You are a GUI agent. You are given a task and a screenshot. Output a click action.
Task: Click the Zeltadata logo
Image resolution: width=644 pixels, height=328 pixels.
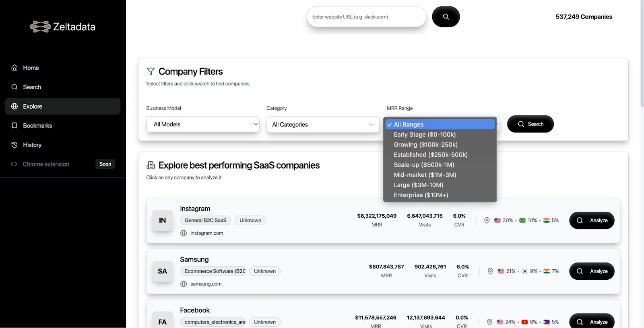tap(63, 27)
